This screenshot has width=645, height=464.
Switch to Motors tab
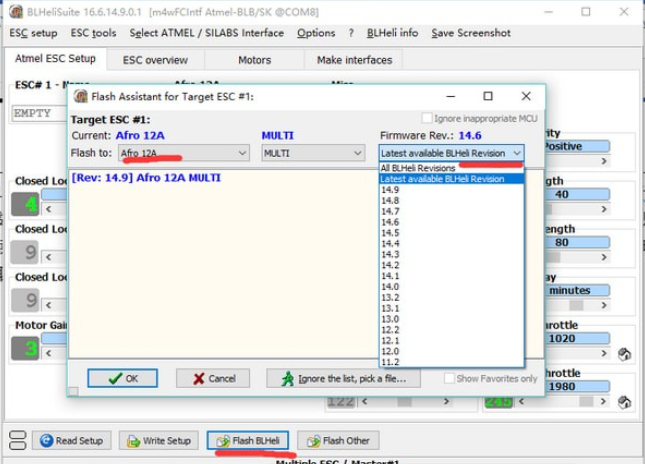point(255,60)
